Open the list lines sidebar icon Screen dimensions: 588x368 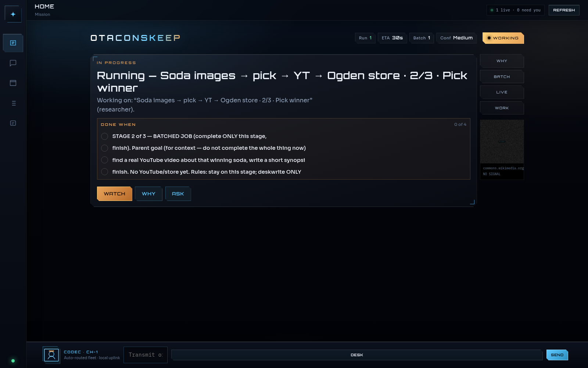13,103
